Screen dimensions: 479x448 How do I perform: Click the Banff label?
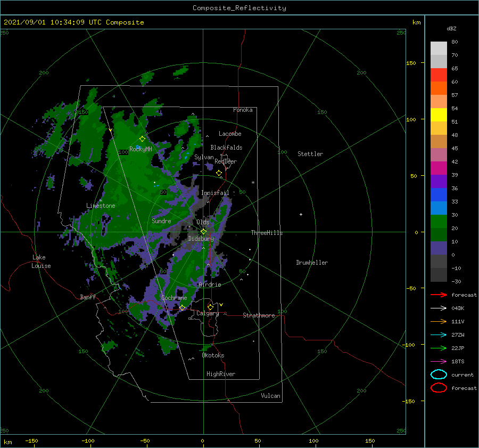click(88, 297)
